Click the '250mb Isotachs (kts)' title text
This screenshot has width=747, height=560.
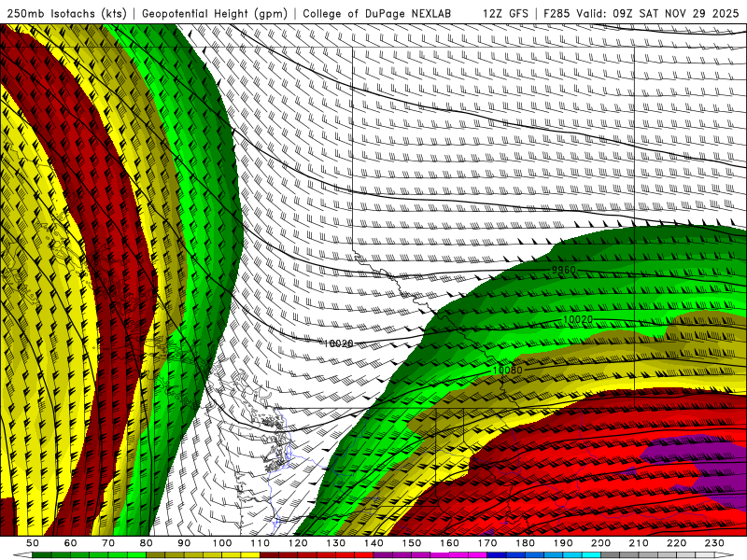click(x=66, y=13)
